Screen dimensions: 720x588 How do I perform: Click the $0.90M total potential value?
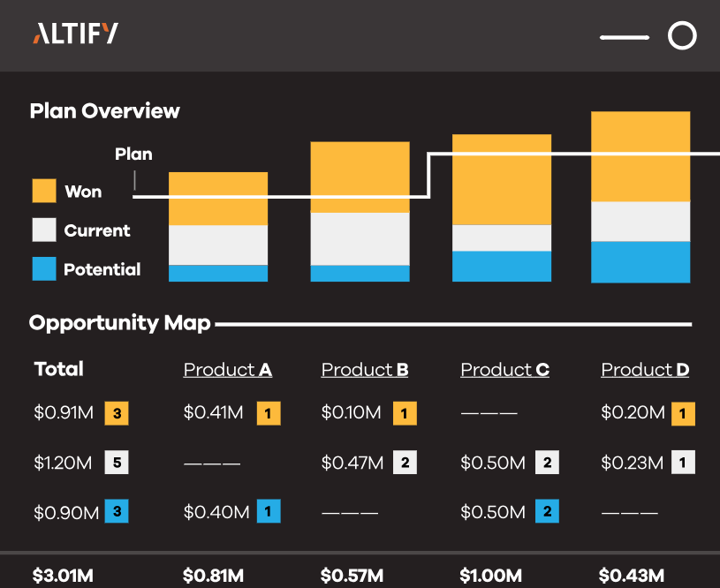pyautogui.click(x=66, y=512)
